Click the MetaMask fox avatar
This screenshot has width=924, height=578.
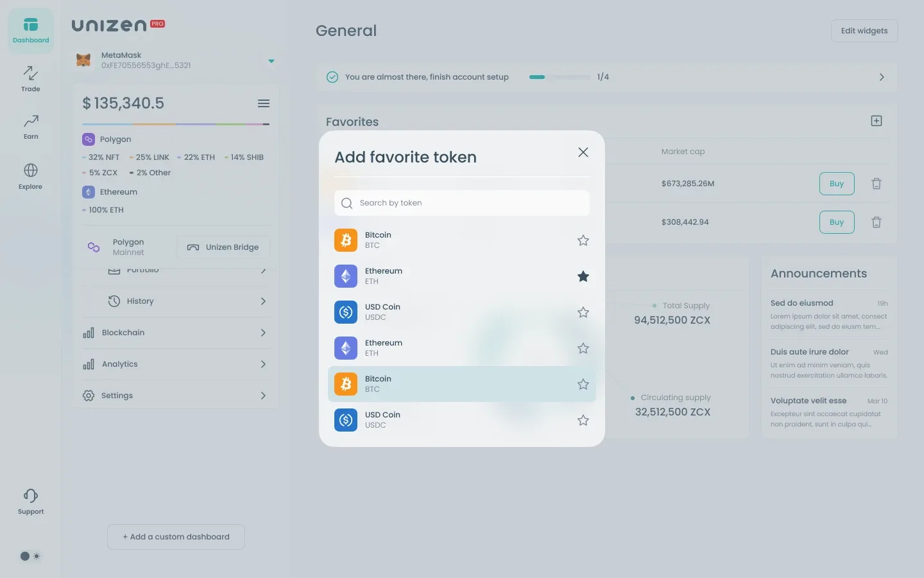83,60
